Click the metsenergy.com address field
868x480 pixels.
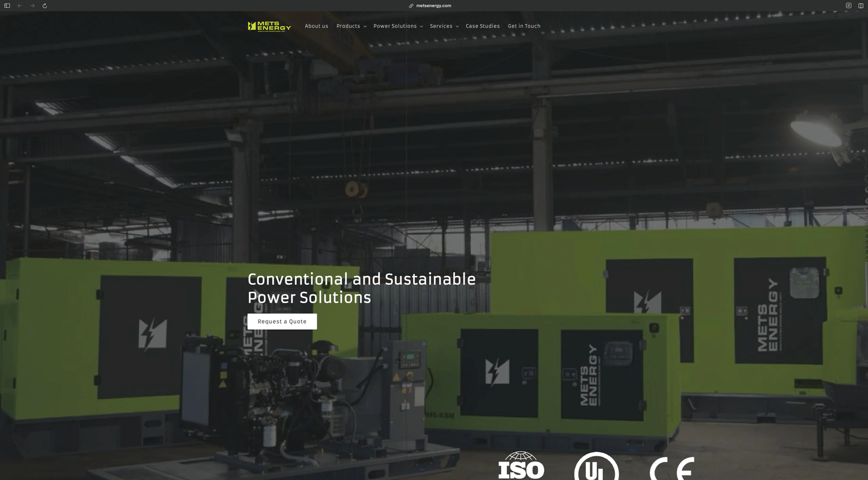(433, 6)
